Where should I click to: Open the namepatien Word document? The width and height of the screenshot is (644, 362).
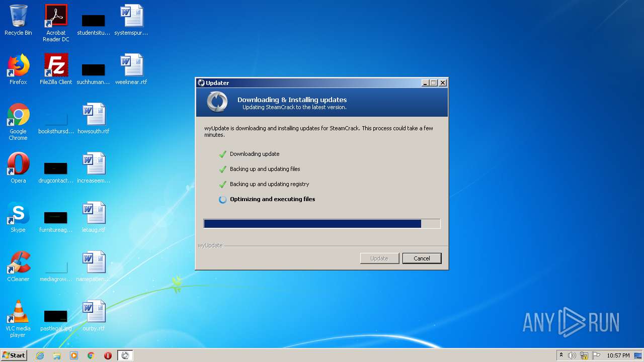pyautogui.click(x=94, y=266)
